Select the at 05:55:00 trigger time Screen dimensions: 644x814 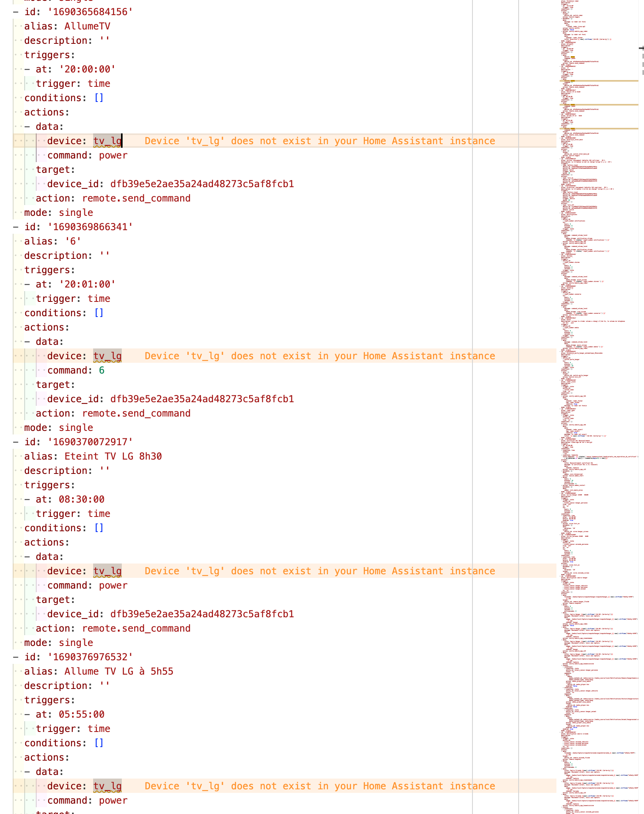82,714
